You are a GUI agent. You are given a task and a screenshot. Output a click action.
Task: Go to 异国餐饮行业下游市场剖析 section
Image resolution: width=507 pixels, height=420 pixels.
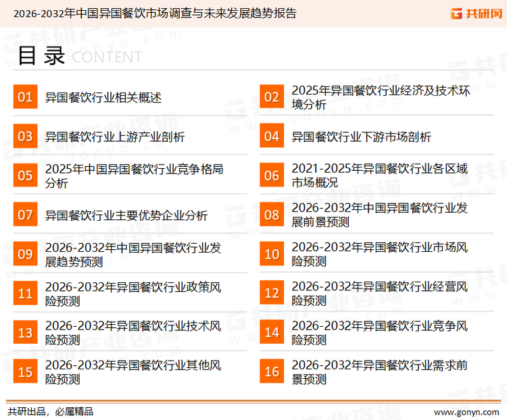(x=361, y=137)
